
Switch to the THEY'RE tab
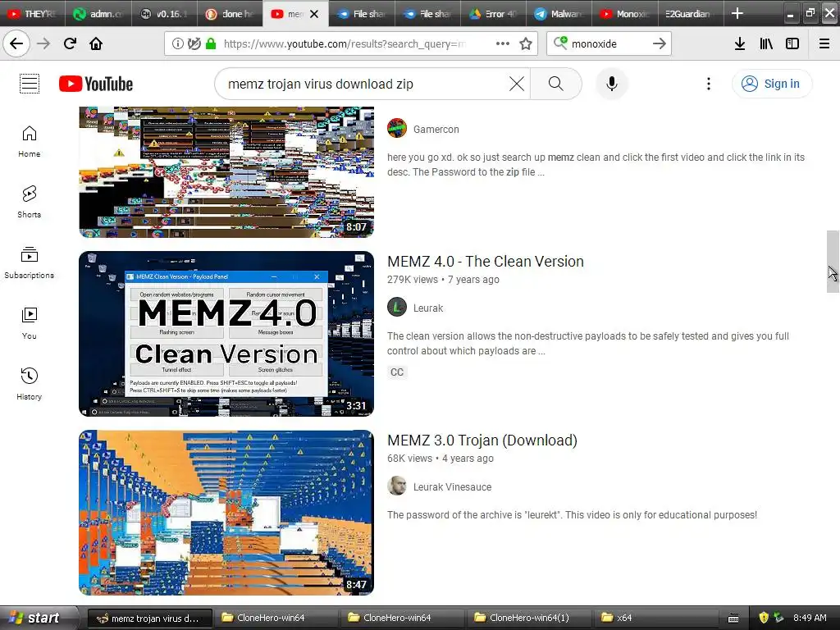33,14
